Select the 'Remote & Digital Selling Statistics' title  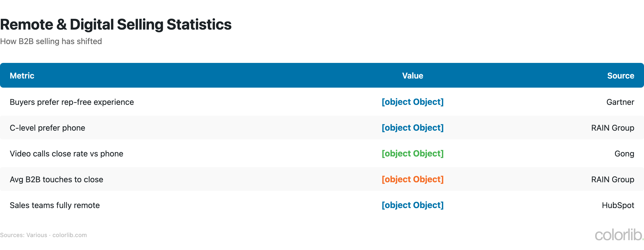pos(116,24)
